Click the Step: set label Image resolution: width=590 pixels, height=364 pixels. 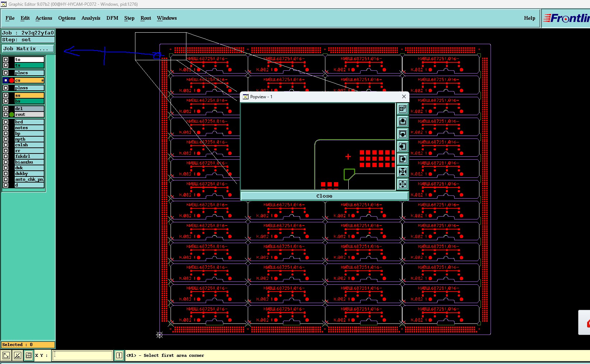point(28,39)
